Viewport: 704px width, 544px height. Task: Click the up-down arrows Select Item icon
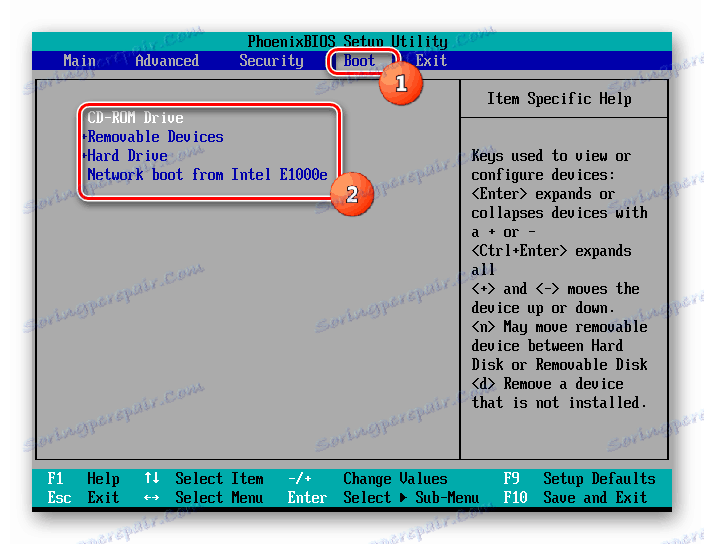tap(152, 478)
